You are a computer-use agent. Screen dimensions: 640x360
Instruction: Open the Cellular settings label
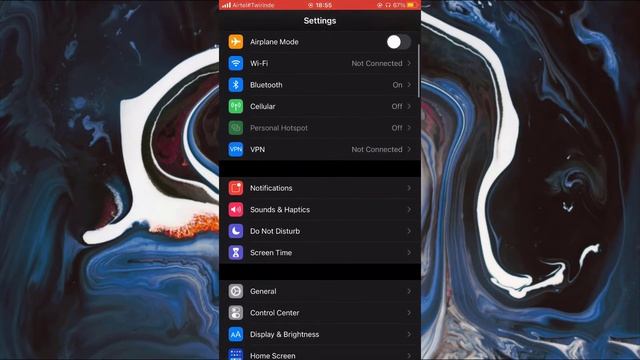click(x=262, y=106)
